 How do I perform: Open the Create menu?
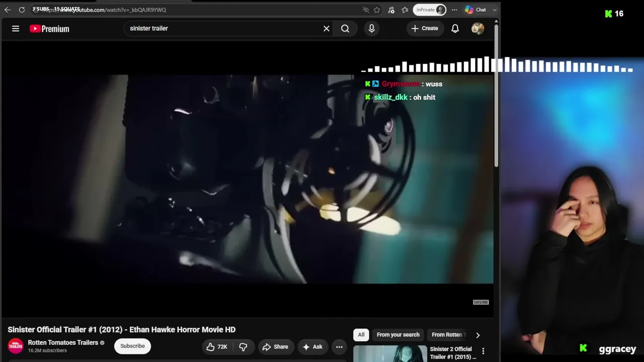(x=425, y=29)
